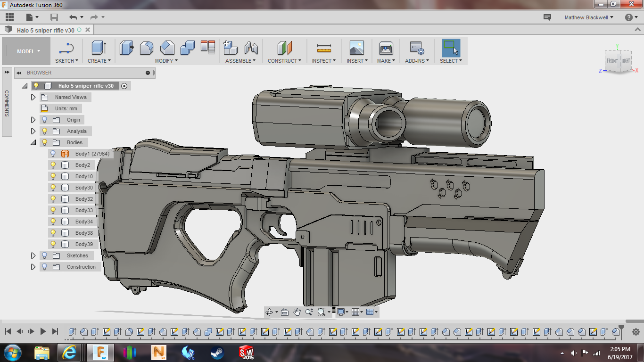Screen dimensions: 644x362
Task: Open the CONSTRUCT menu
Action: 285,61
